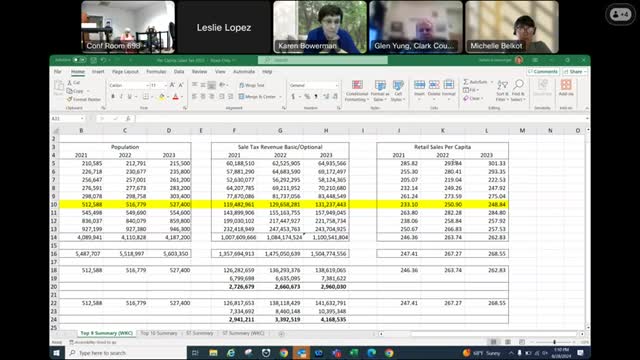The width and height of the screenshot is (640, 360).
Task: Click the Windows taskbar search box
Action: click(126, 353)
